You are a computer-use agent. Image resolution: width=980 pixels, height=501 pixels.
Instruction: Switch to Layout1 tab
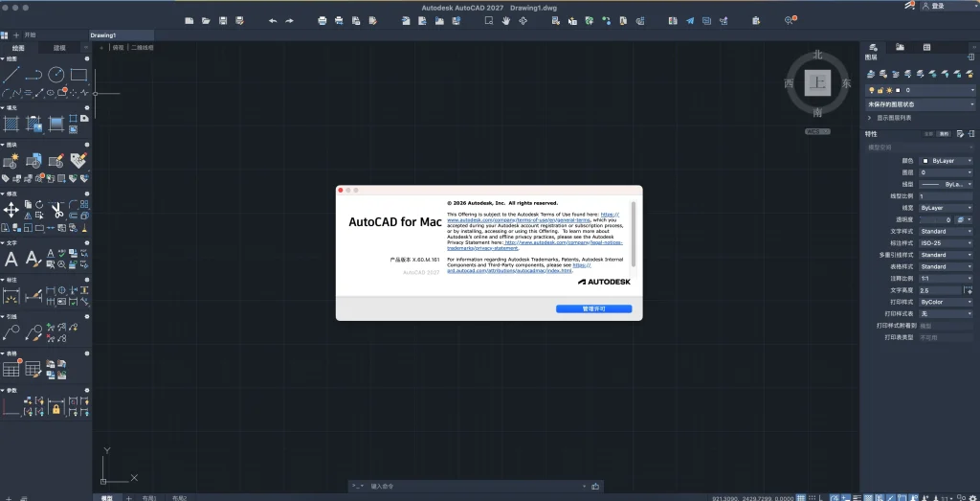149,498
